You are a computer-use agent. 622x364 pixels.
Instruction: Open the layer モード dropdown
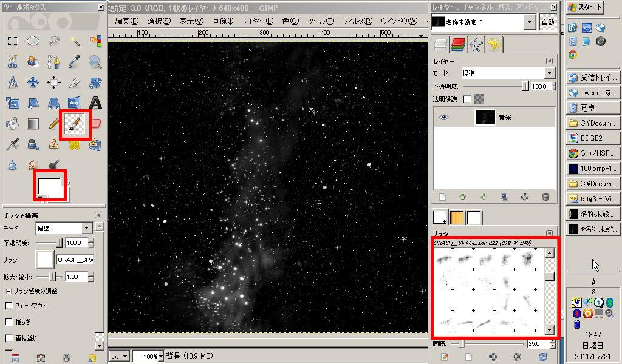[507, 73]
